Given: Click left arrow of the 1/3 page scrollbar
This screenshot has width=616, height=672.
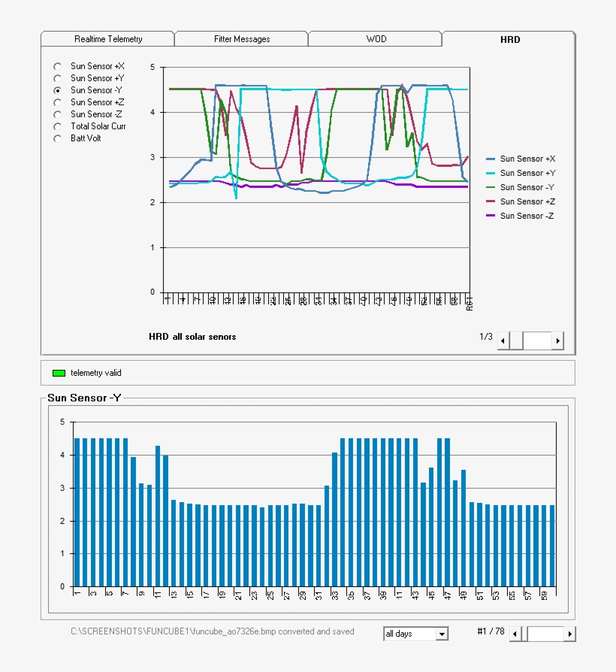Looking at the screenshot, I should click(x=503, y=341).
